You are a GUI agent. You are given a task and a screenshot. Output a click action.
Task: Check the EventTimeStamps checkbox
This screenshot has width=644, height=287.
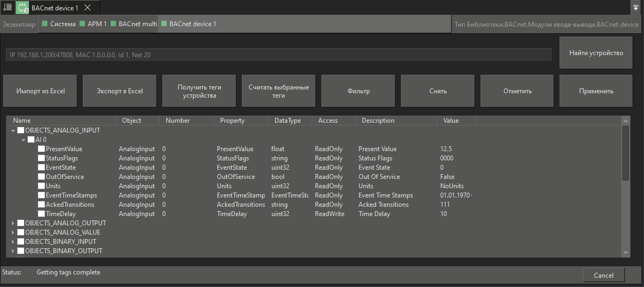pyautogui.click(x=41, y=195)
